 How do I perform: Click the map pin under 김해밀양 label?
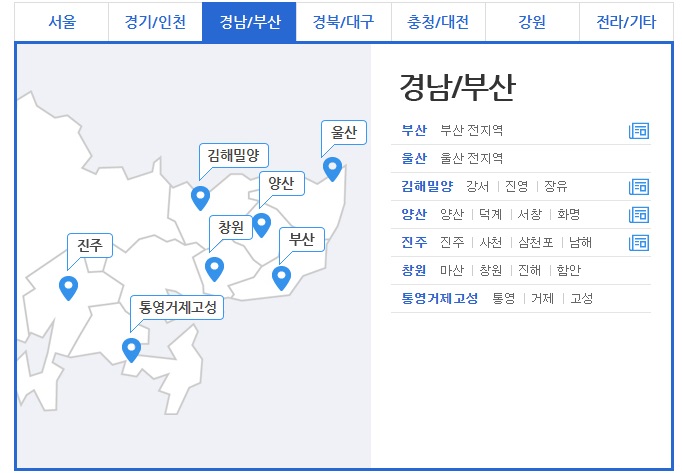[x=201, y=198]
